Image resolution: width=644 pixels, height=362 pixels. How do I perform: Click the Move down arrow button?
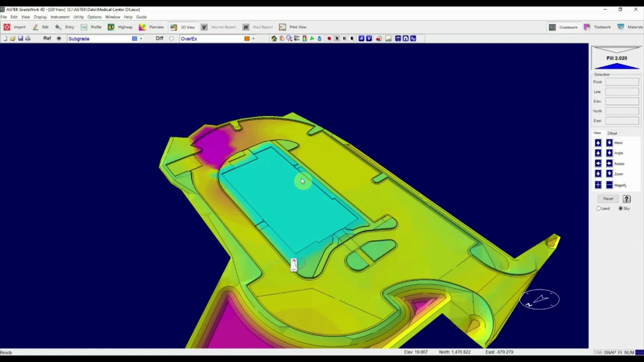coord(609,143)
